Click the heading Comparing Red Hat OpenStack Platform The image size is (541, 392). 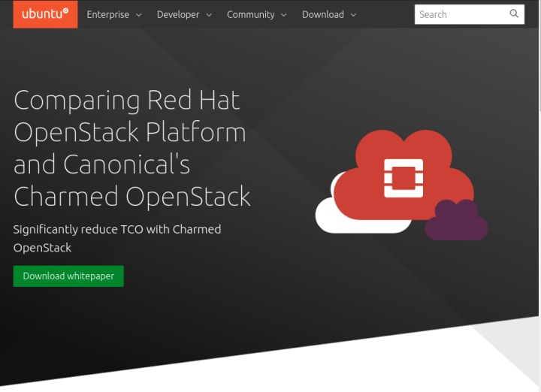coord(132,148)
